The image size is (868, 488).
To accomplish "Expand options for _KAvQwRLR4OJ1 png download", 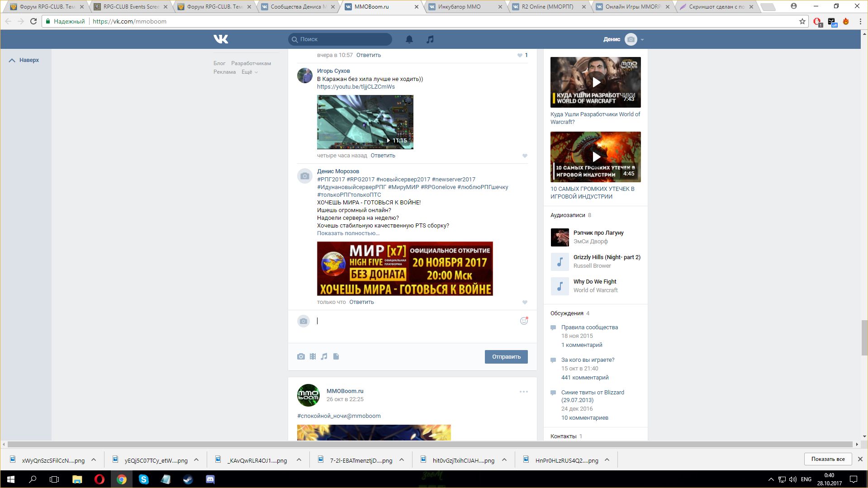I will coord(299,460).
